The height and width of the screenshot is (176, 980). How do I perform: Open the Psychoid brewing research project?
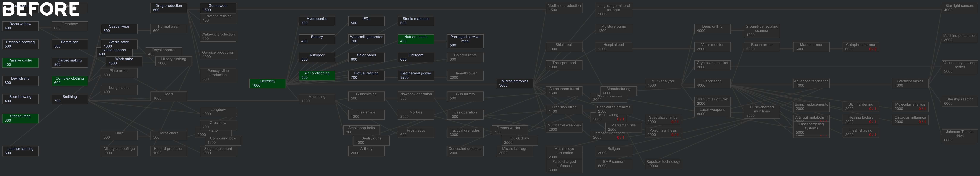[x=20, y=44]
